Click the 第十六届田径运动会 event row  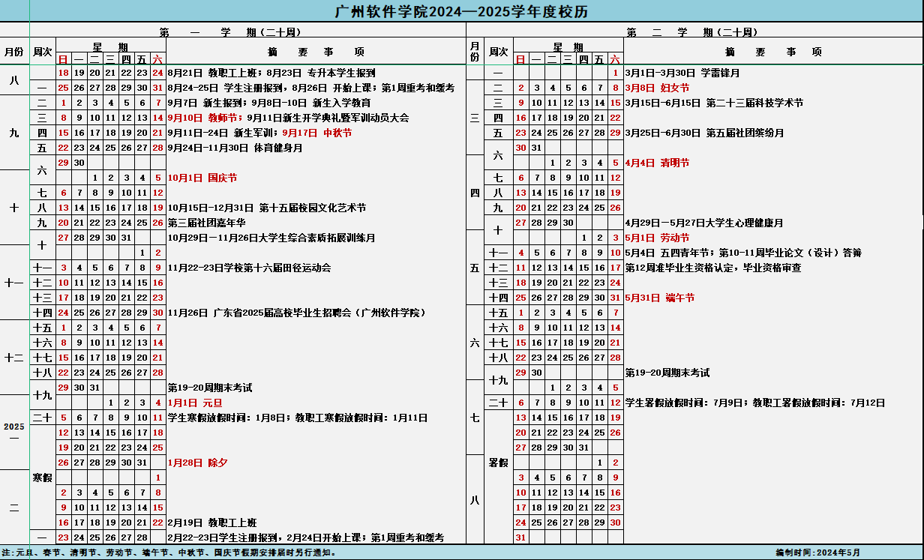coord(249,268)
